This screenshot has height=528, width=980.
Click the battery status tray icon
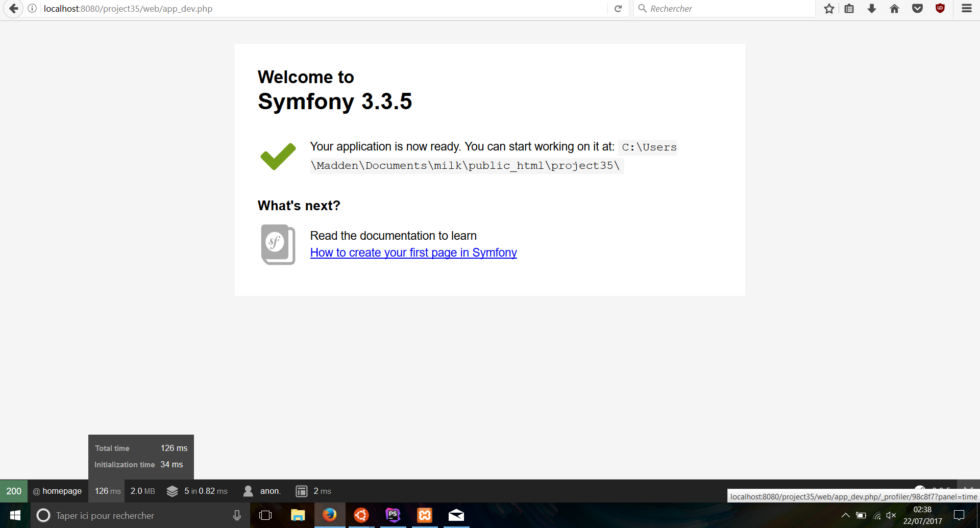(x=861, y=515)
